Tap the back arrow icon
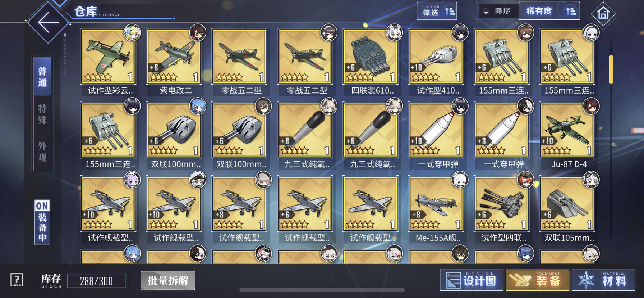Viewport: 644px width, 298px height. tap(48, 22)
